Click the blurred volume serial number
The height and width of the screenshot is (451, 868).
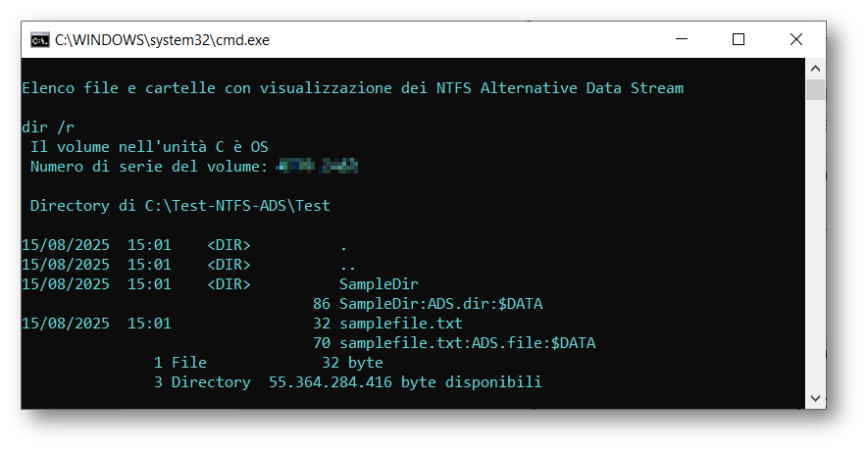click(x=317, y=167)
